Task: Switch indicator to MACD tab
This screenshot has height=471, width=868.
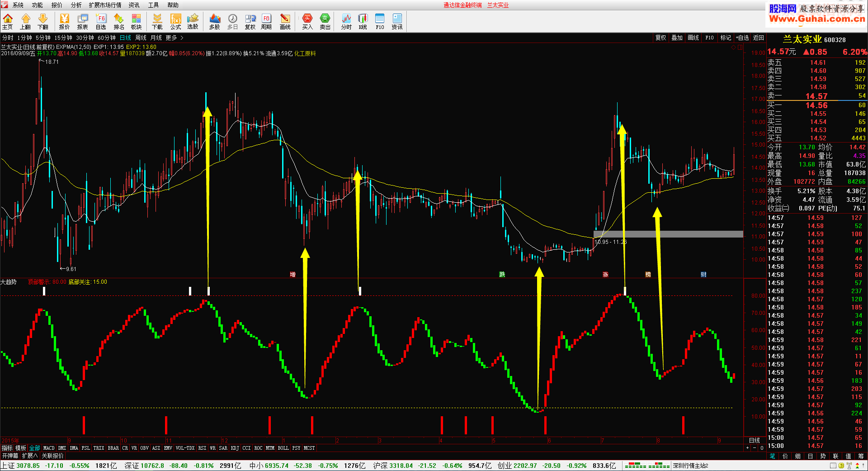Action: [49, 448]
